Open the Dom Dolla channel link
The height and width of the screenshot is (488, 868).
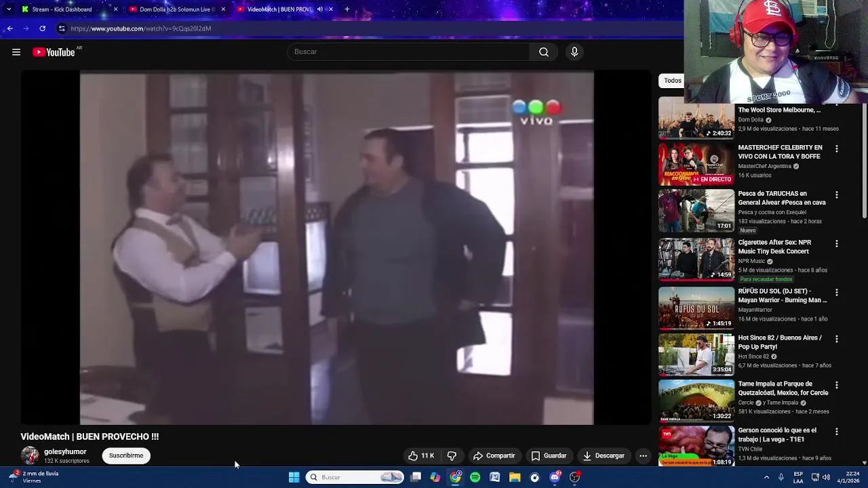pyautogui.click(x=751, y=120)
